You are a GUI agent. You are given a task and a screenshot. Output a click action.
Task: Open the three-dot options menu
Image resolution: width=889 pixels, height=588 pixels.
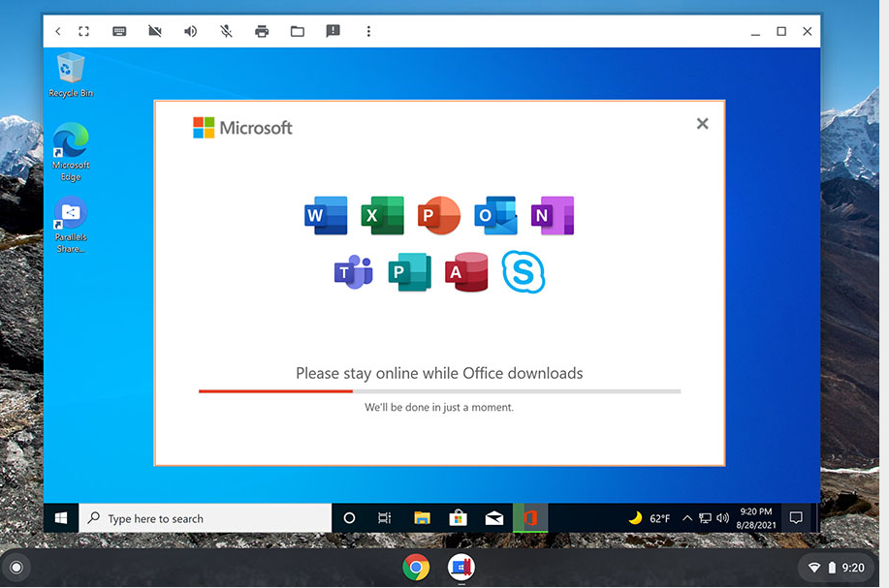[368, 31]
